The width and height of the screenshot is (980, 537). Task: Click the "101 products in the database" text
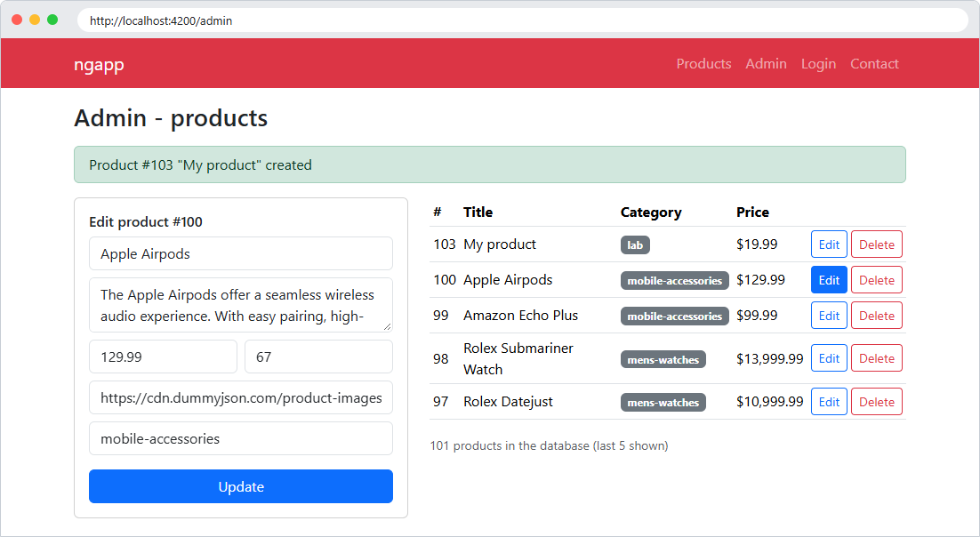tap(549, 445)
